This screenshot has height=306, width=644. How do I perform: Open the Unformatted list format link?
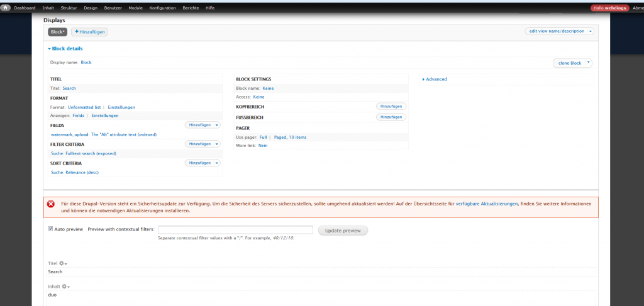tap(84, 107)
